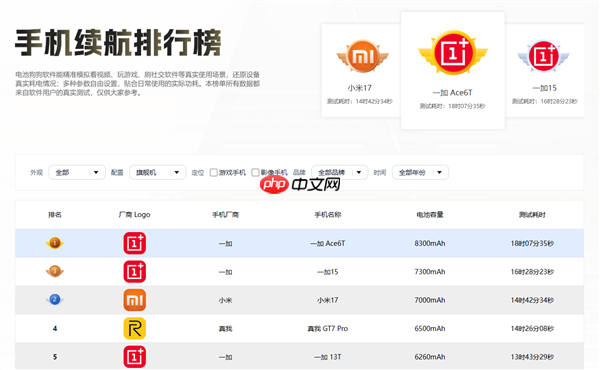Click rank number 4 in the table
The width and height of the screenshot is (600, 370).
pyautogui.click(x=55, y=328)
